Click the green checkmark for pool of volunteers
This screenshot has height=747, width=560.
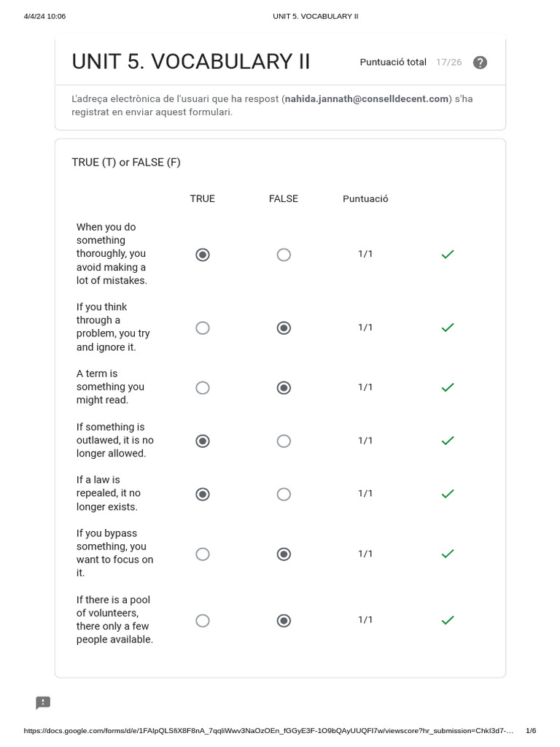click(x=448, y=620)
